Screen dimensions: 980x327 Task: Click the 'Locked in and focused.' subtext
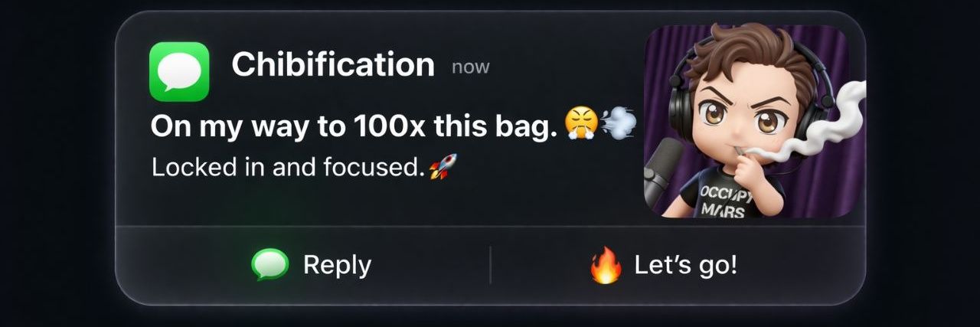point(288,167)
